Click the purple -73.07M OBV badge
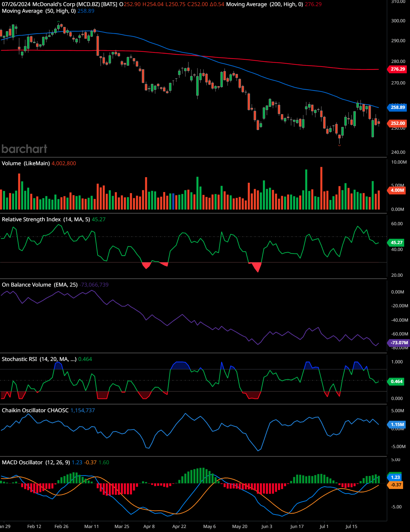Screen dimensions: 410x532 399,343
